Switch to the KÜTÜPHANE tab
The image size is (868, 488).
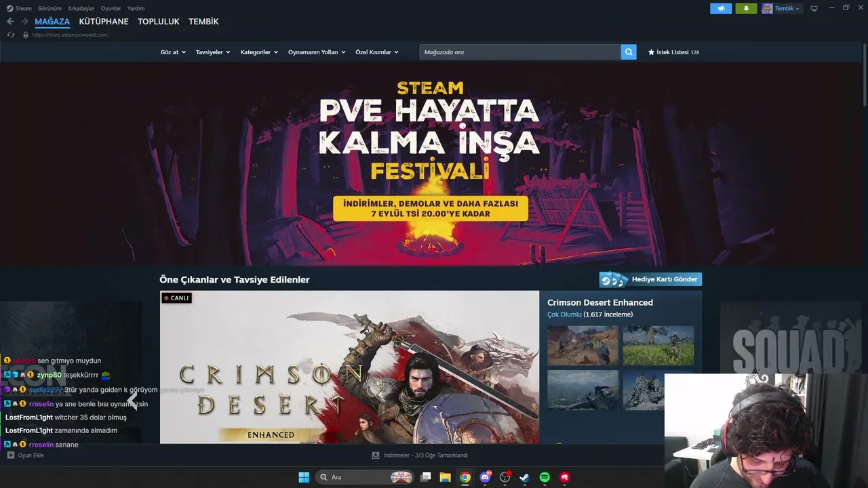pos(104,22)
